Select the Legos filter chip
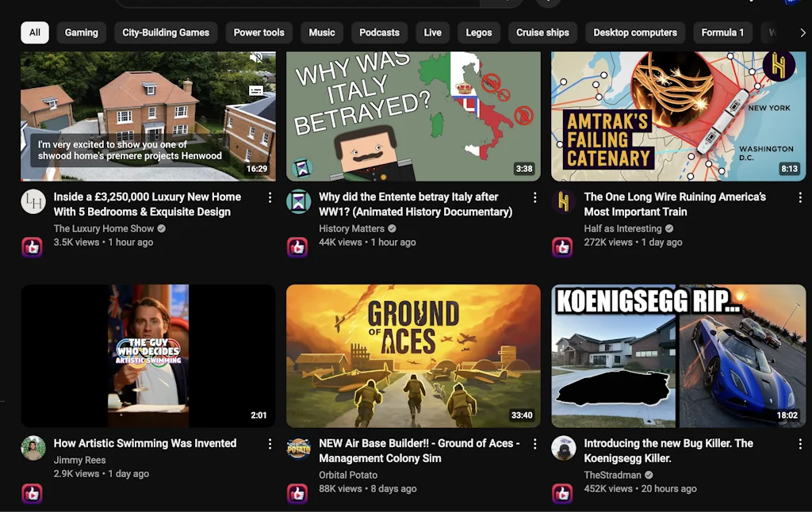This screenshot has width=812, height=512. click(478, 32)
